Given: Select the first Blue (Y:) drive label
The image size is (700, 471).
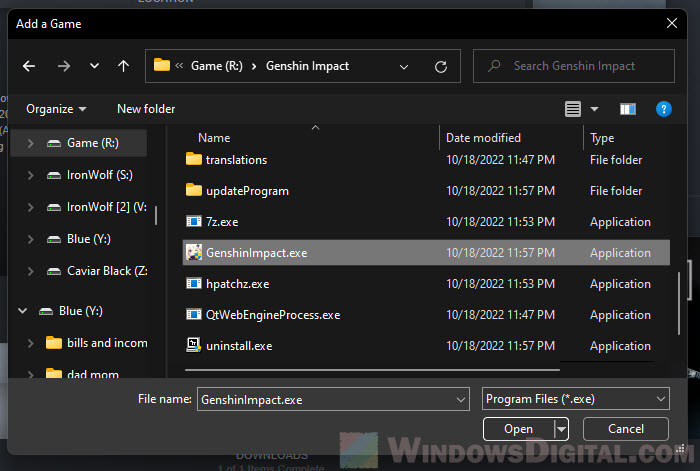Looking at the screenshot, I should click(89, 239).
